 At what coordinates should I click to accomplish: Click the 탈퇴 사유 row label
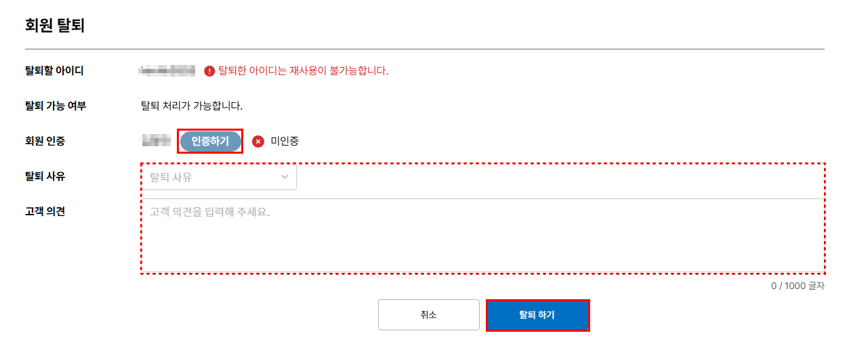click(x=45, y=176)
